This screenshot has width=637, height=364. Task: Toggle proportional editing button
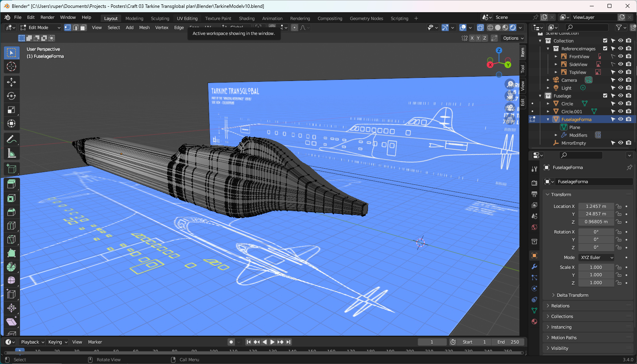(x=295, y=28)
